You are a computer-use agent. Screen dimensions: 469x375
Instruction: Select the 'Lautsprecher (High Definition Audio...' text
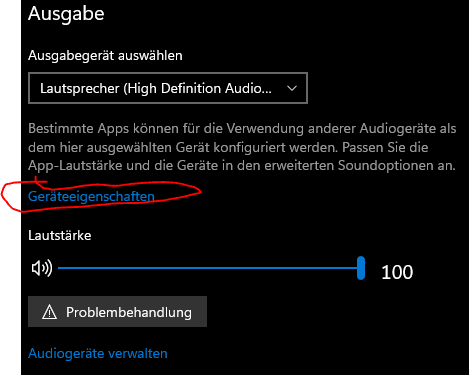point(156,89)
